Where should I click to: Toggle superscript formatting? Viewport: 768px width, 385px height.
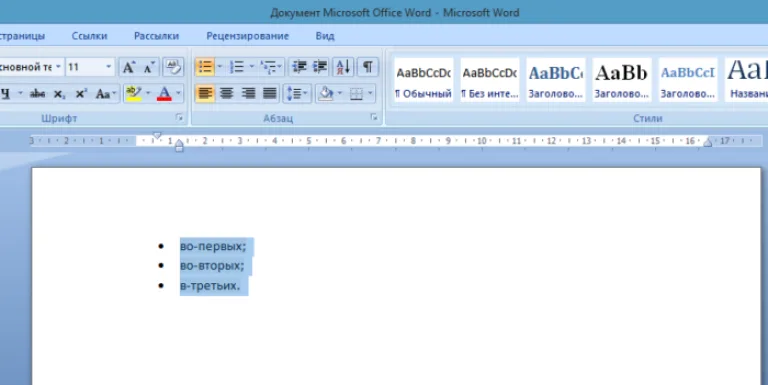81,94
